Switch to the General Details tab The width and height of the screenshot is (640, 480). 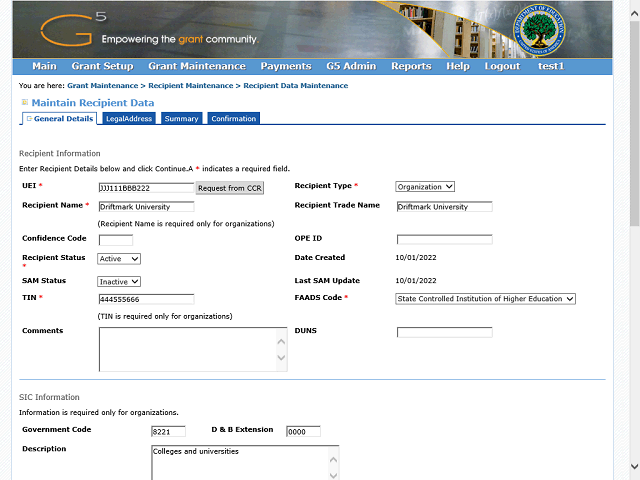[x=59, y=118]
